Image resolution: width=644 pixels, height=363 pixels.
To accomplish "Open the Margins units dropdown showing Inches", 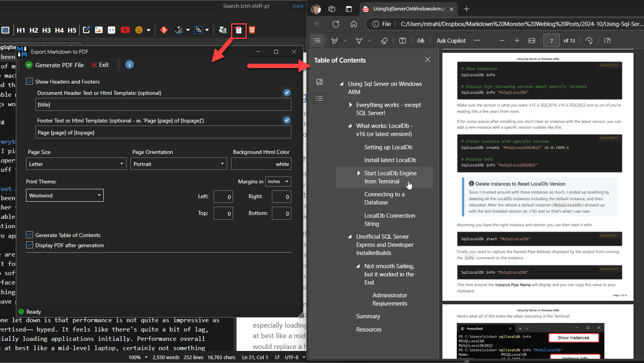I will [x=278, y=181].
